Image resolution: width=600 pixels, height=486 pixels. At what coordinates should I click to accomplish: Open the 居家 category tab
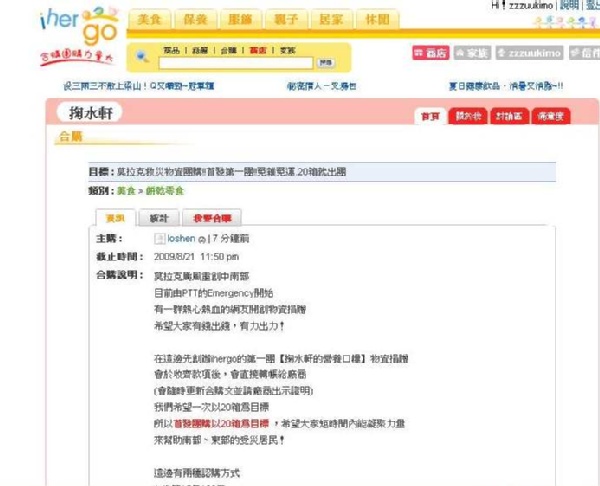(x=331, y=20)
